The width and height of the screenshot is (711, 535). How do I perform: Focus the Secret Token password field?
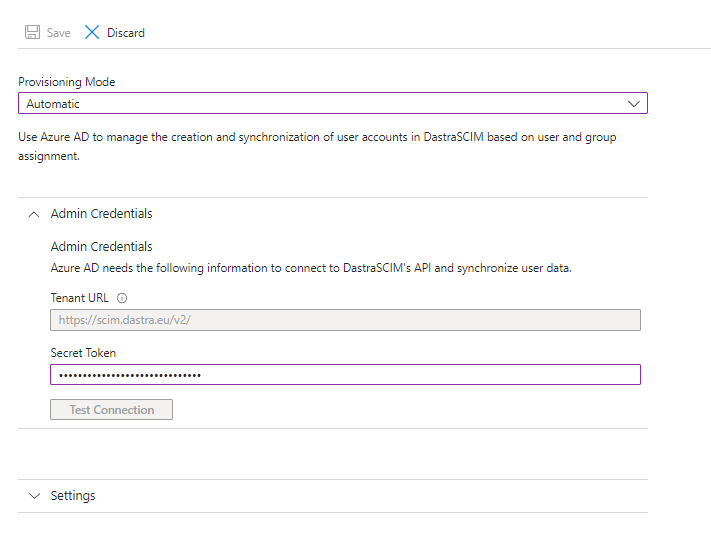point(345,375)
